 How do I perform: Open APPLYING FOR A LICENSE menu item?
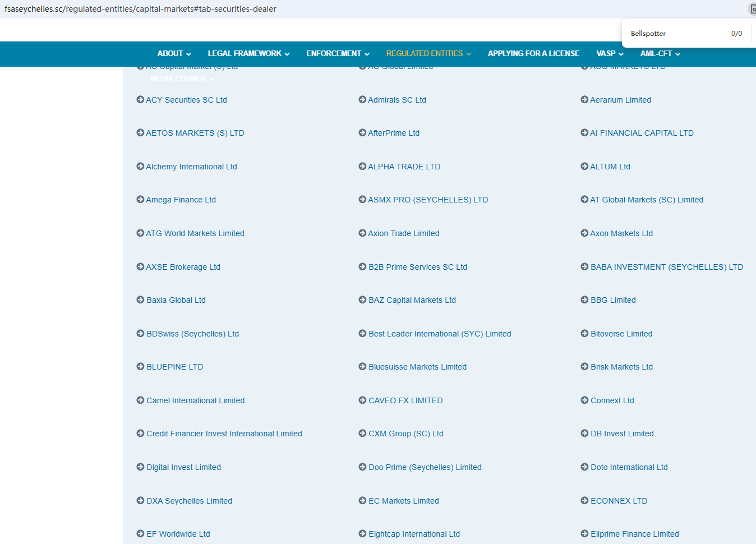click(533, 53)
